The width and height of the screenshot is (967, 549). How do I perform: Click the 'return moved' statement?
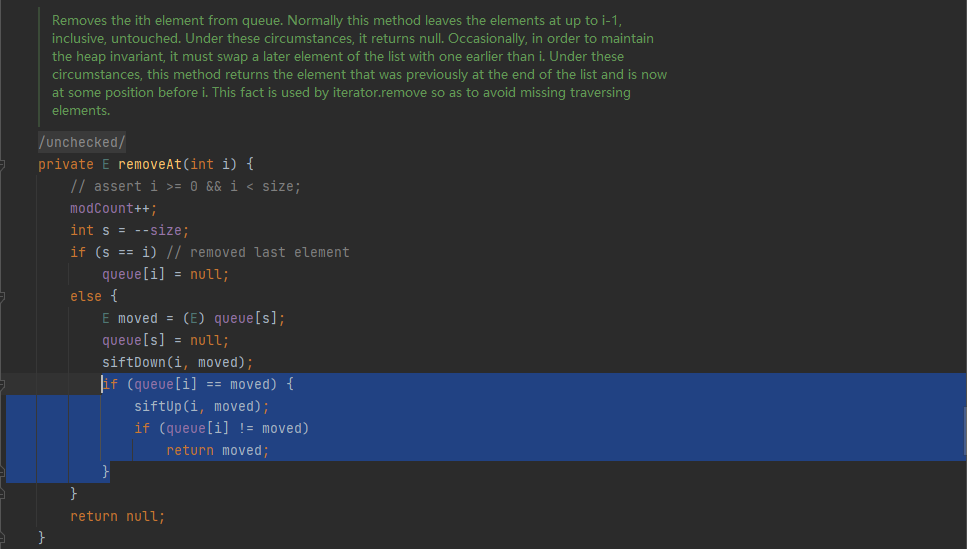pyautogui.click(x=217, y=450)
